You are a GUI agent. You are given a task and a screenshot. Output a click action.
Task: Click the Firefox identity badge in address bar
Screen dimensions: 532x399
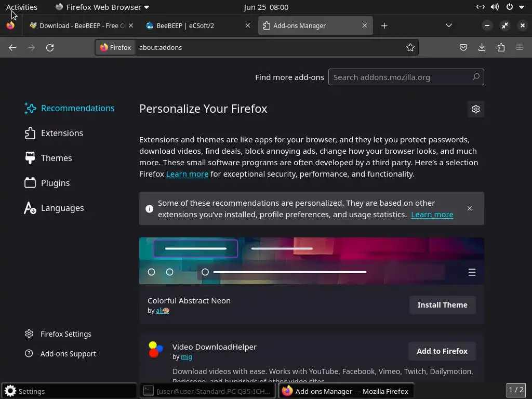[115, 47]
